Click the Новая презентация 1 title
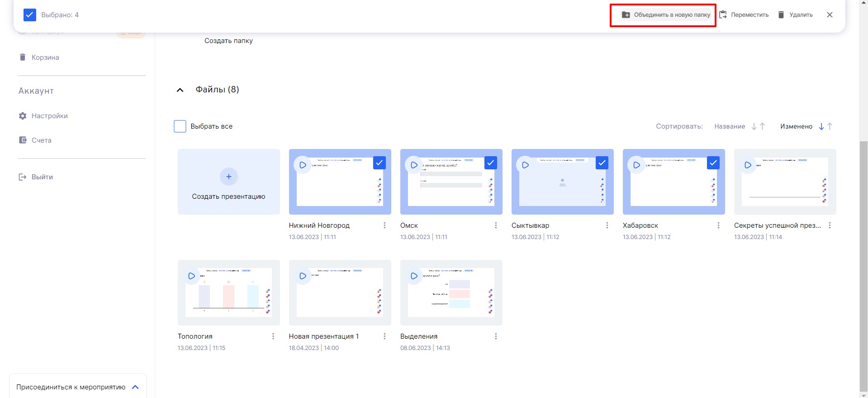The height and width of the screenshot is (398, 868). 324,336
